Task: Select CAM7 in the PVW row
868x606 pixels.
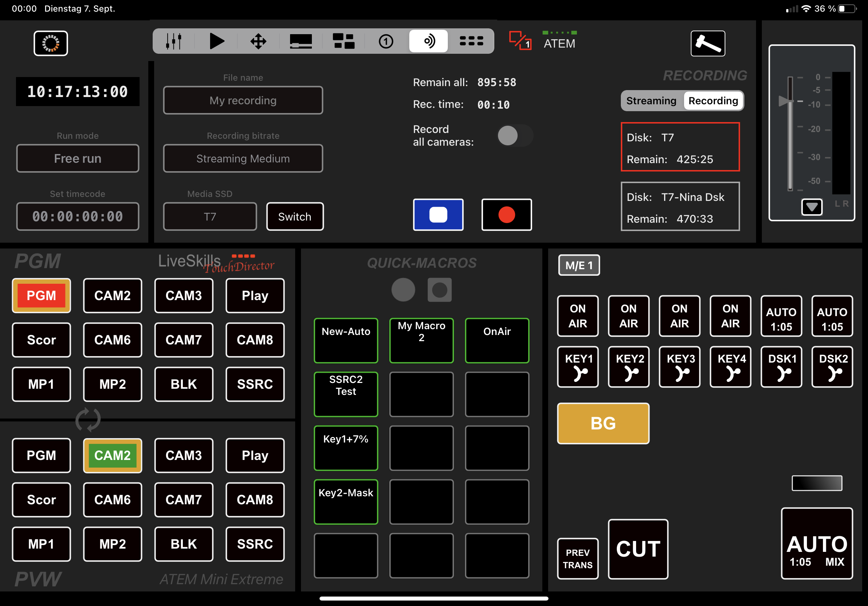Action: [184, 500]
